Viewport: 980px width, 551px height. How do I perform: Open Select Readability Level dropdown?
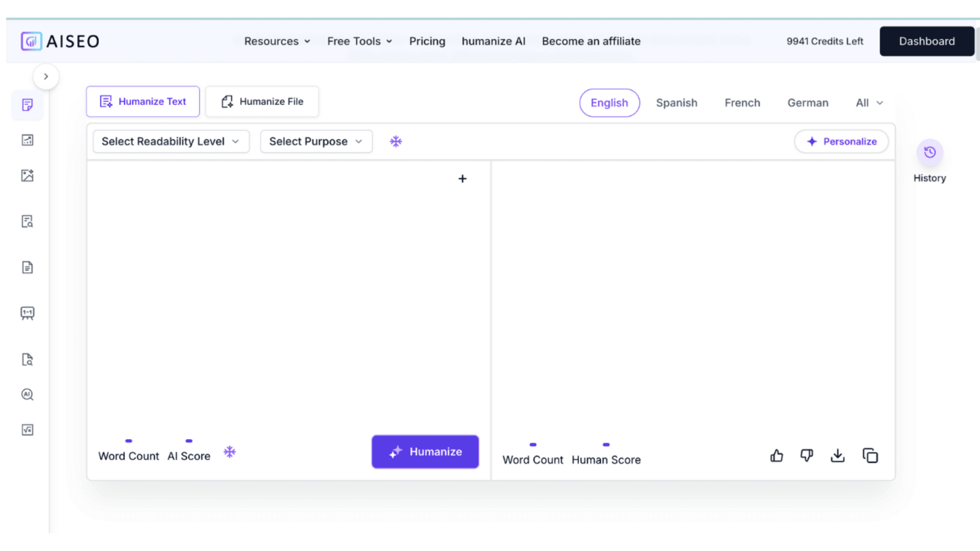[170, 141]
